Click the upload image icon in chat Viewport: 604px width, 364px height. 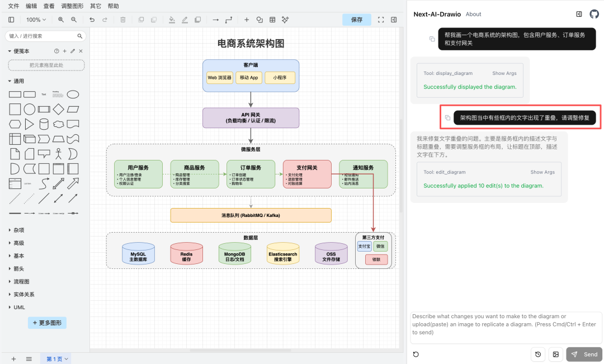pyautogui.click(x=555, y=354)
